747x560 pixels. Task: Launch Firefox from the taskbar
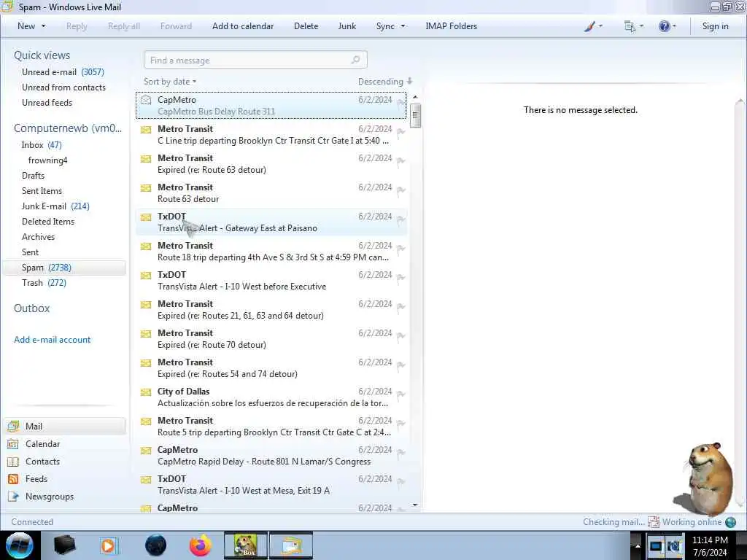pyautogui.click(x=201, y=545)
